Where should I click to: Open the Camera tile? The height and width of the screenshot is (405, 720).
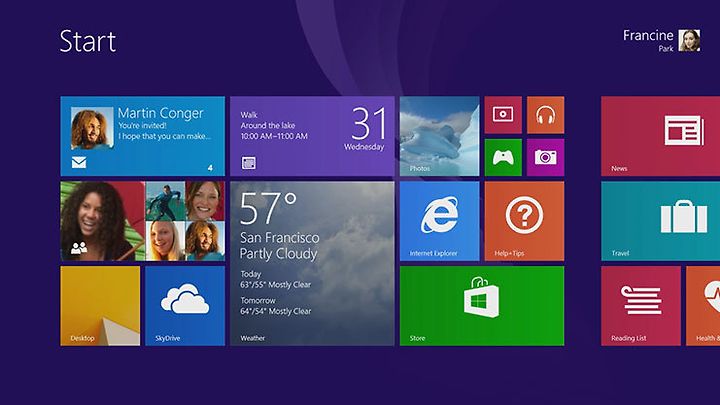pyautogui.click(x=546, y=158)
